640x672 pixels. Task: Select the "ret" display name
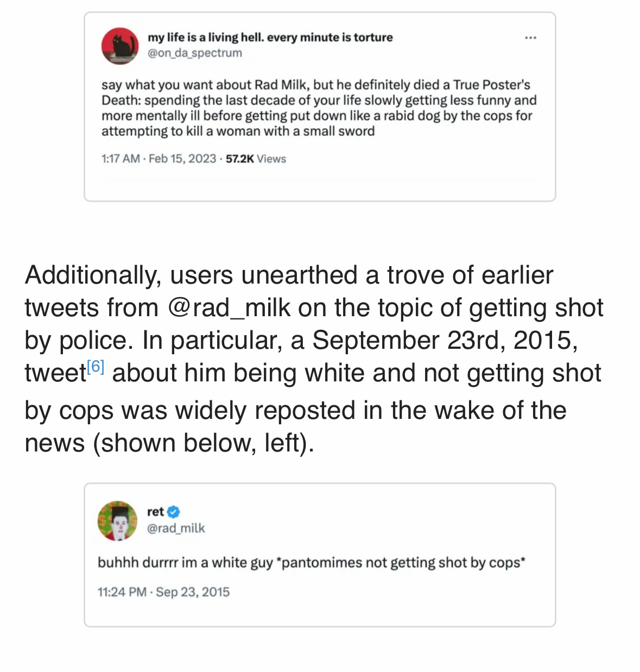click(x=155, y=512)
